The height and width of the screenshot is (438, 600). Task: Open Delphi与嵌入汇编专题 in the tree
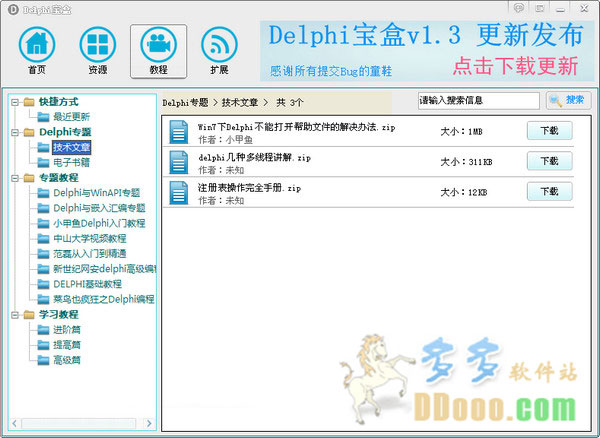pyautogui.click(x=99, y=208)
